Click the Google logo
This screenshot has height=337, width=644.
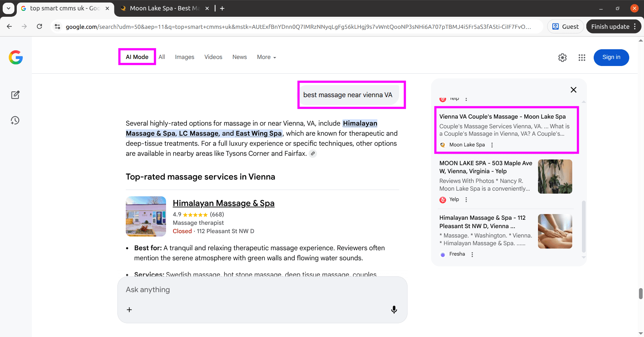click(15, 57)
